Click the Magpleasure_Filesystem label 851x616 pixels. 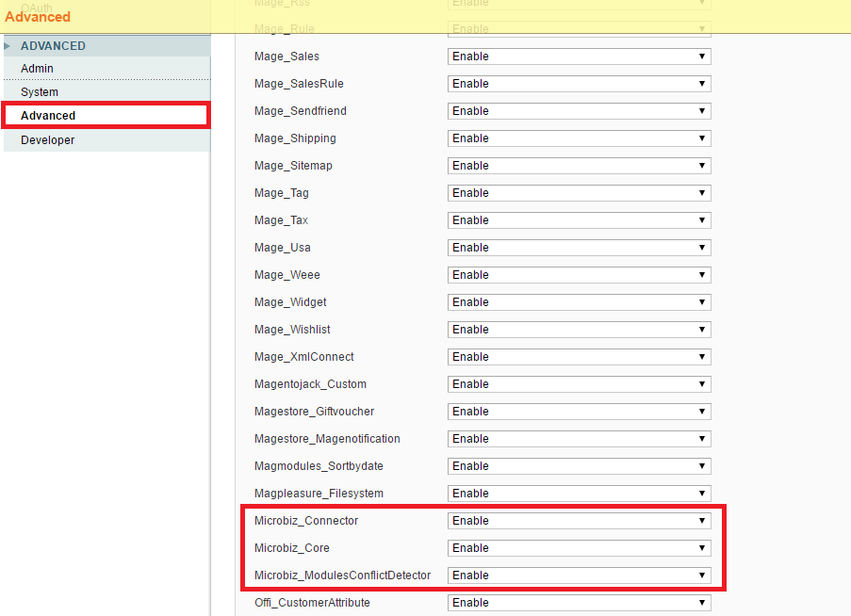(319, 493)
